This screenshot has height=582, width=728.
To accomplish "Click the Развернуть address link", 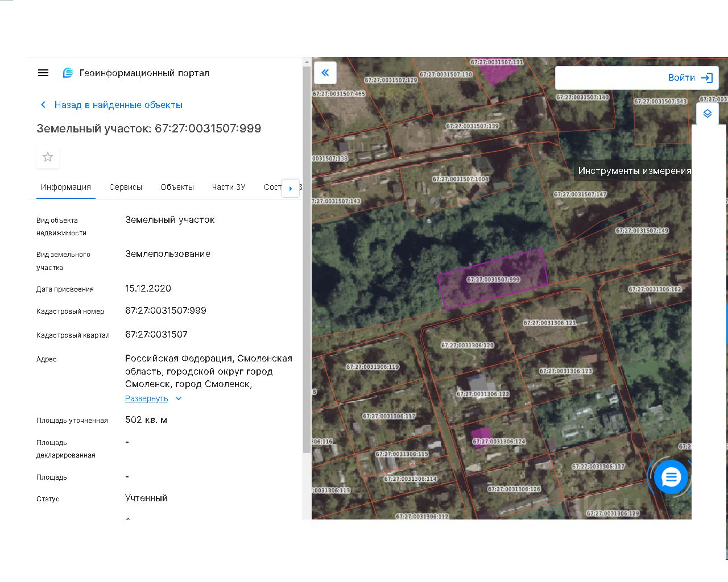I will pos(147,398).
